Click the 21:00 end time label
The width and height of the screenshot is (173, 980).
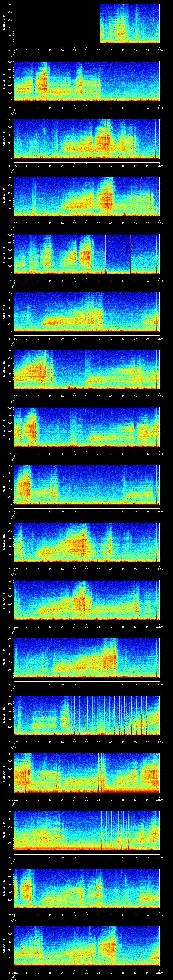point(159,684)
